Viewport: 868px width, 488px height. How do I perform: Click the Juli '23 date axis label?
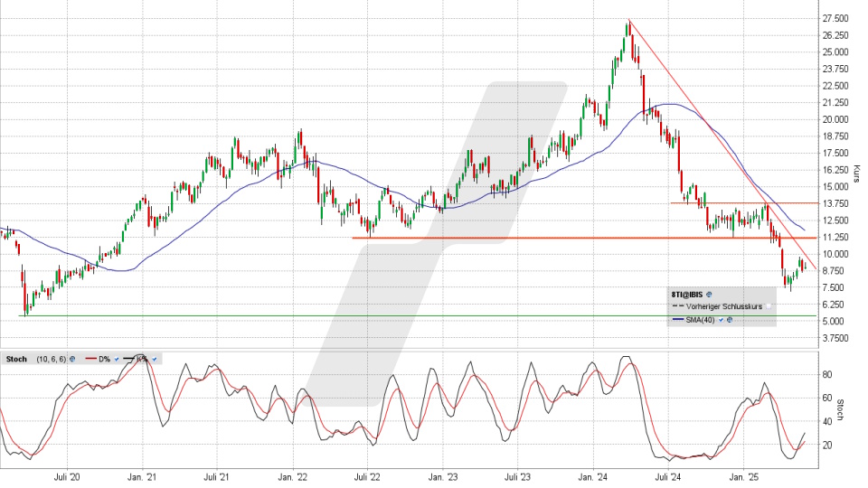point(517,477)
